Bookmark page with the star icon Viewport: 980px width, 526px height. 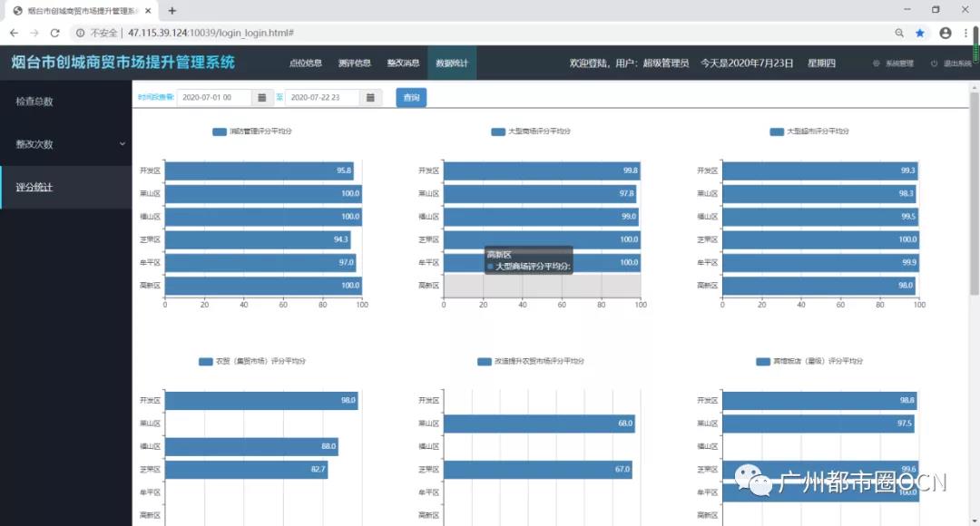pos(920,33)
